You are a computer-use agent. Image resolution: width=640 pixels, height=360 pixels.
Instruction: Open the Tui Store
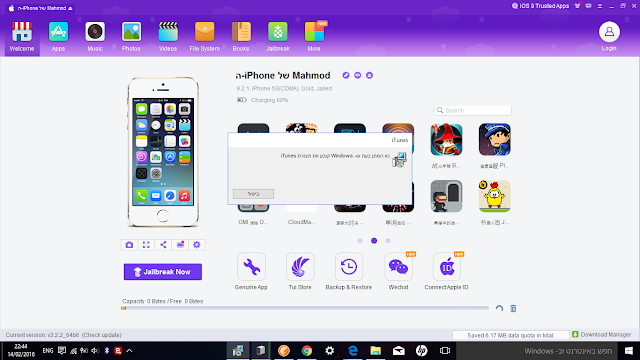point(300,271)
